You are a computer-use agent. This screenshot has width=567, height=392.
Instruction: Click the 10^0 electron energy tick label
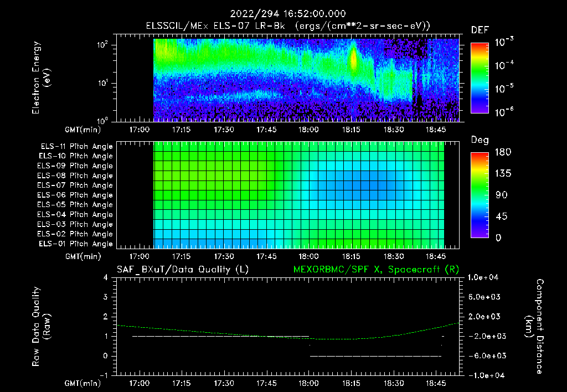(x=102, y=121)
